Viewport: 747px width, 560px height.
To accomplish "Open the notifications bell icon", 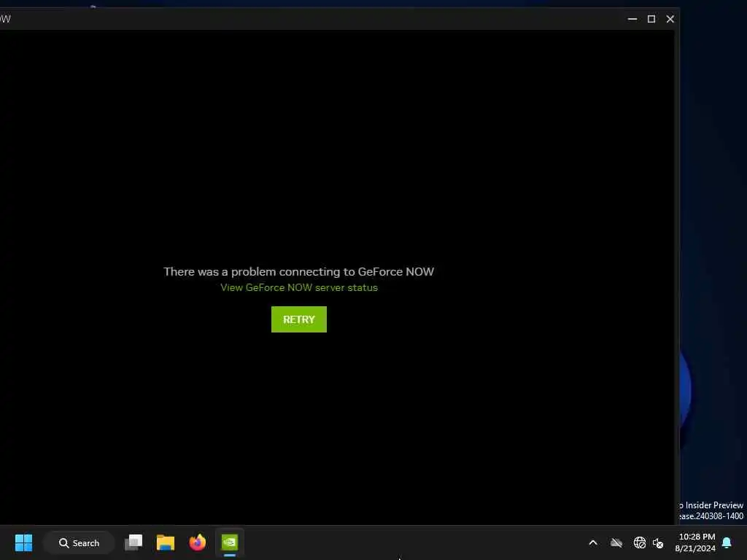I will pyautogui.click(x=727, y=542).
